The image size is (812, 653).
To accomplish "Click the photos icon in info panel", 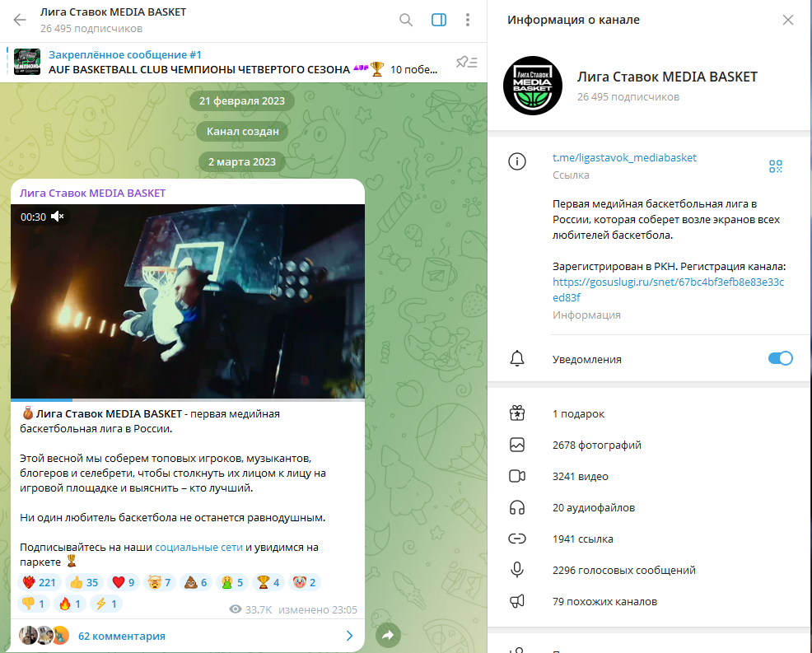I will pyautogui.click(x=517, y=445).
